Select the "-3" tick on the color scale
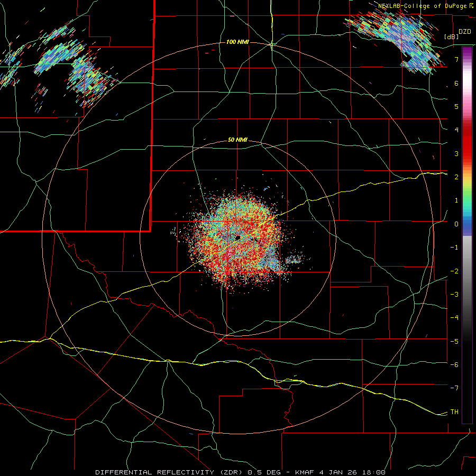 pos(454,295)
